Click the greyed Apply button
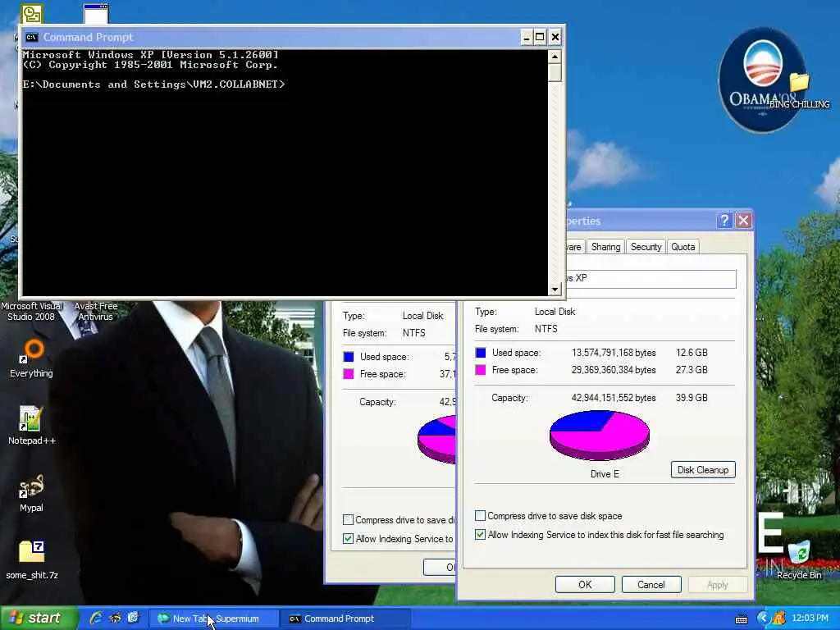840x630 pixels. coord(717,584)
